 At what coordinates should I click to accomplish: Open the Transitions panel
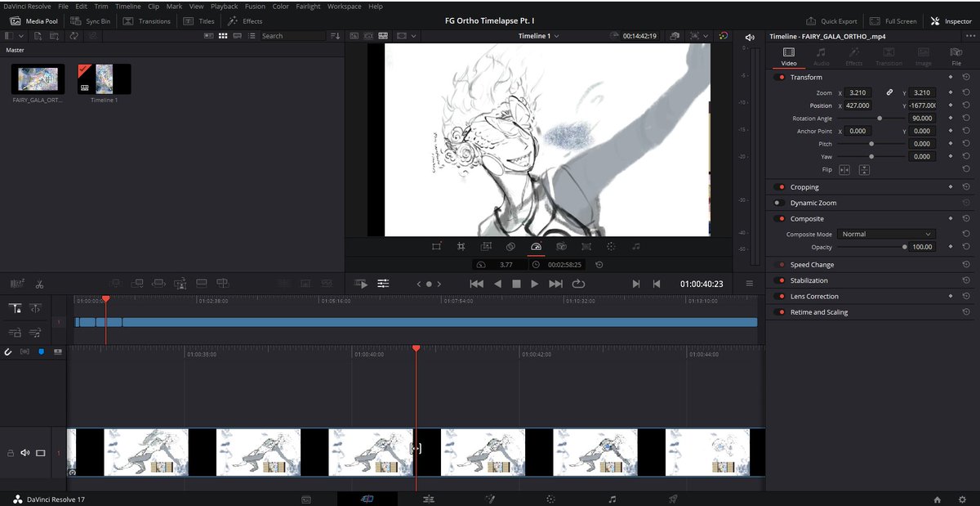148,21
